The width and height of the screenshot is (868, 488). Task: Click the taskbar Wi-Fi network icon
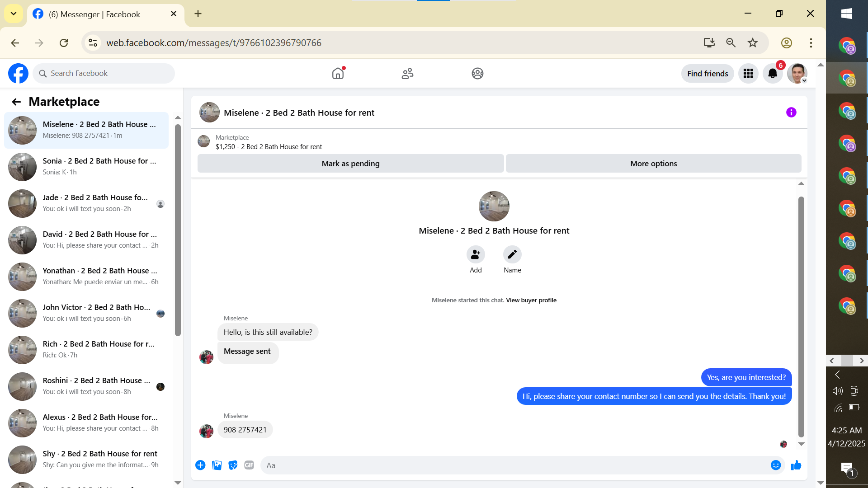point(838,408)
